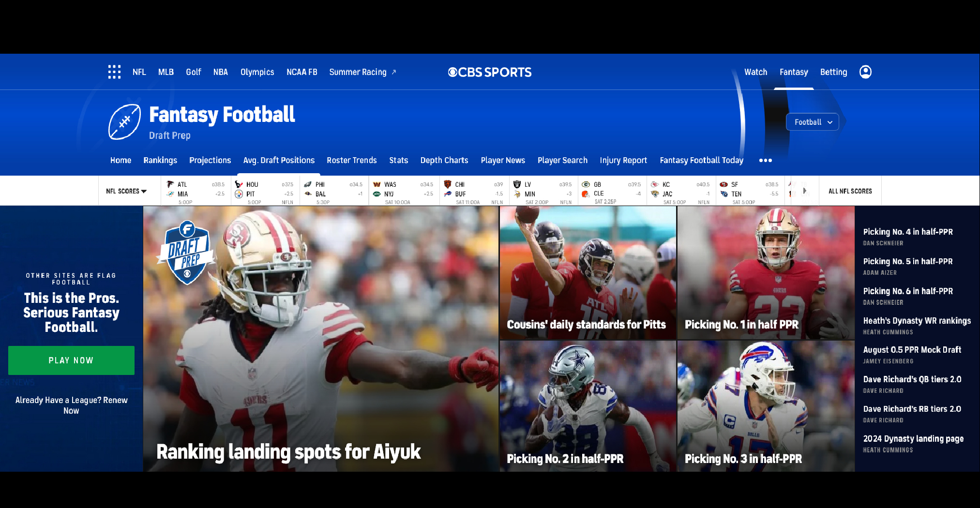Open the nine-dot site menu icon
Screen dimensions: 980x508
pyautogui.click(x=114, y=72)
